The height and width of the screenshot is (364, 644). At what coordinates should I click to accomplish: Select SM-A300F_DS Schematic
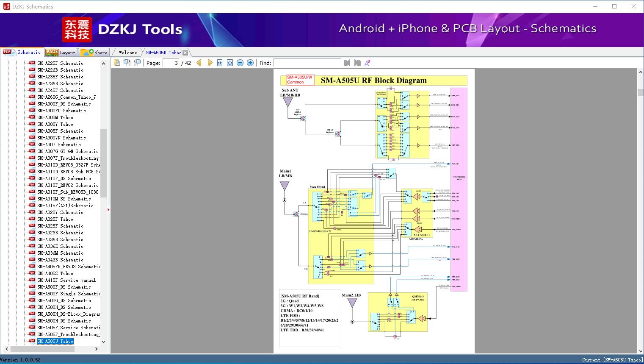pyautogui.click(x=64, y=104)
